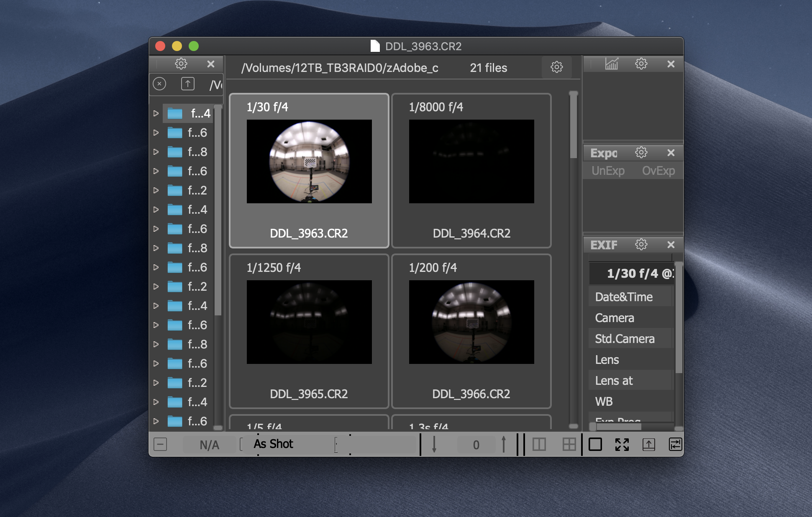Toggle the OvExp overexposure indicator
This screenshot has width=812, height=517.
pyautogui.click(x=658, y=171)
